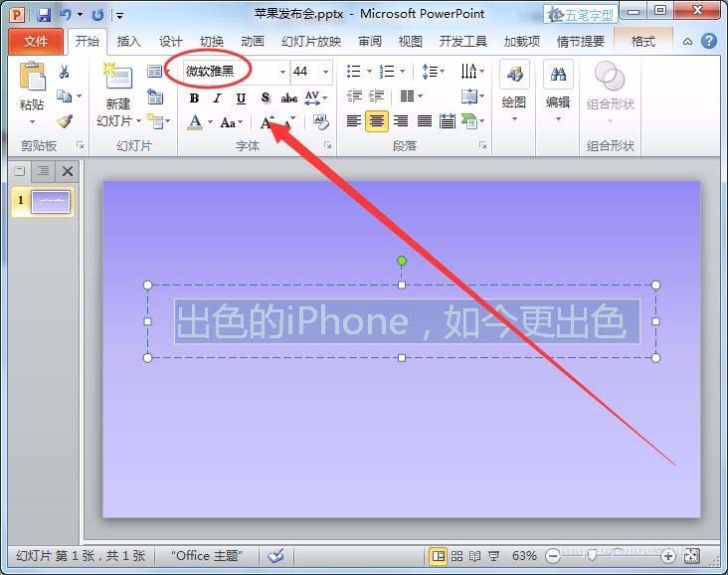Open the 段落 dialog launcher

coord(483,145)
